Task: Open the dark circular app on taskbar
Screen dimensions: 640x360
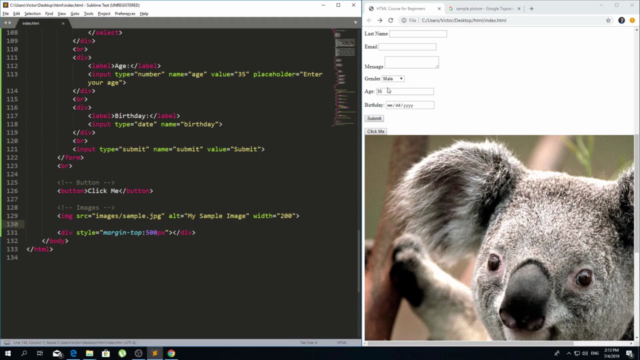Action: tap(138, 353)
